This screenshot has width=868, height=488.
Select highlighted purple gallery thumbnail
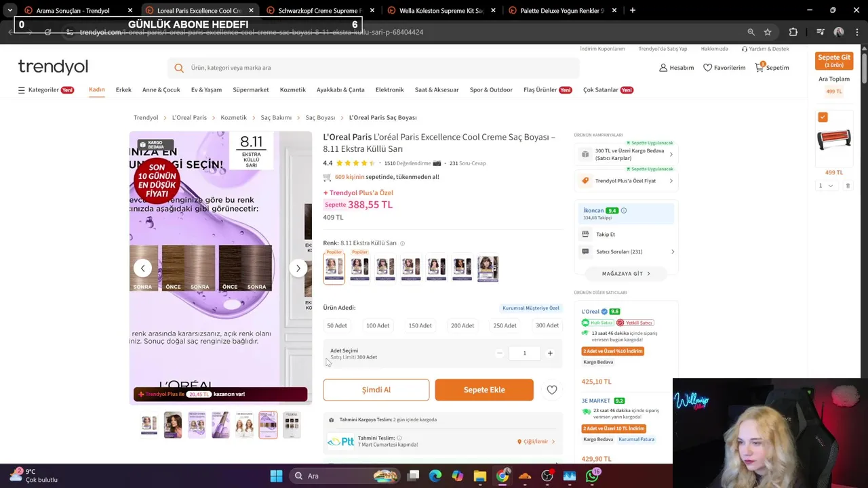(x=268, y=425)
